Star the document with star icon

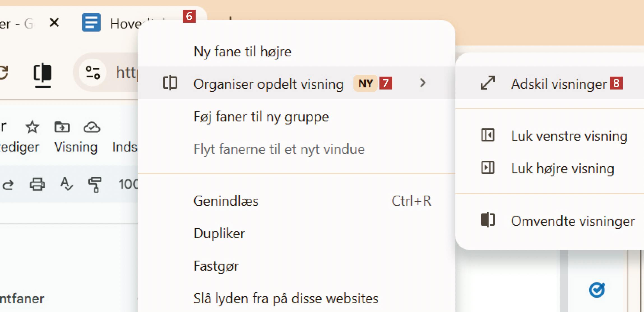click(x=32, y=127)
